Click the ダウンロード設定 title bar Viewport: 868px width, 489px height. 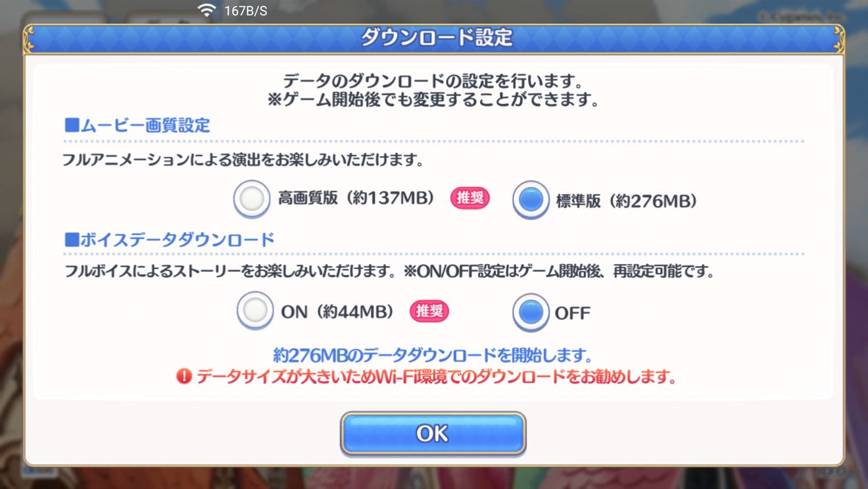click(434, 39)
